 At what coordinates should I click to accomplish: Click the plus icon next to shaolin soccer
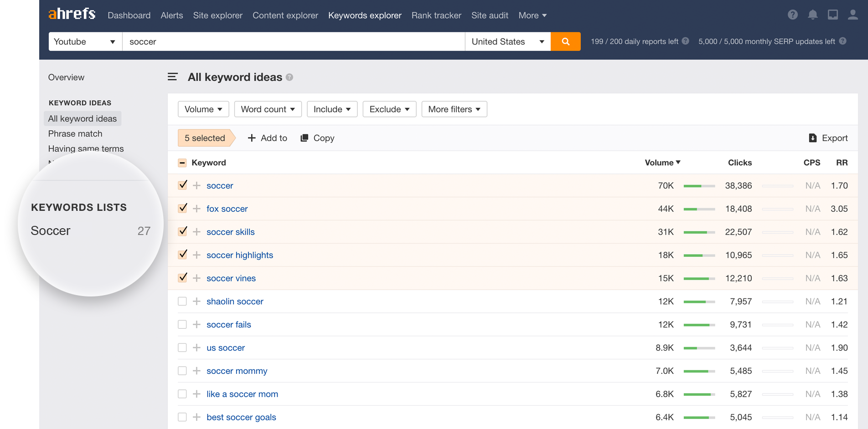(196, 301)
